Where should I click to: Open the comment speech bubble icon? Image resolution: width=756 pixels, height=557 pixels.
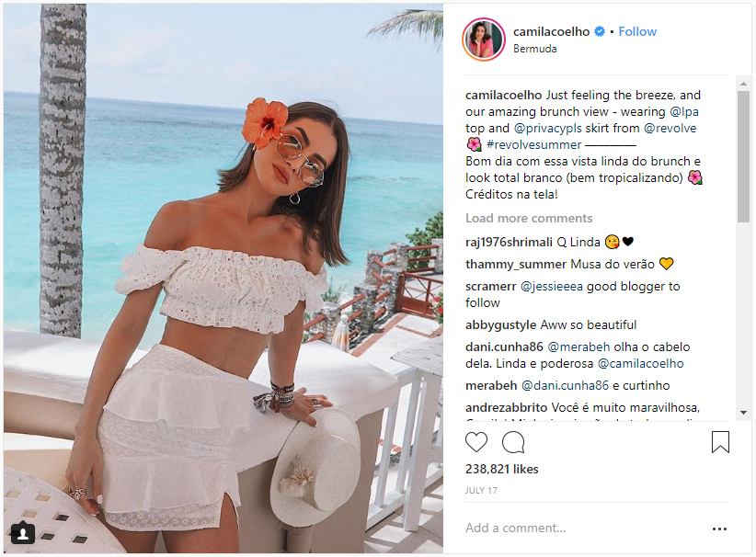pyautogui.click(x=513, y=442)
